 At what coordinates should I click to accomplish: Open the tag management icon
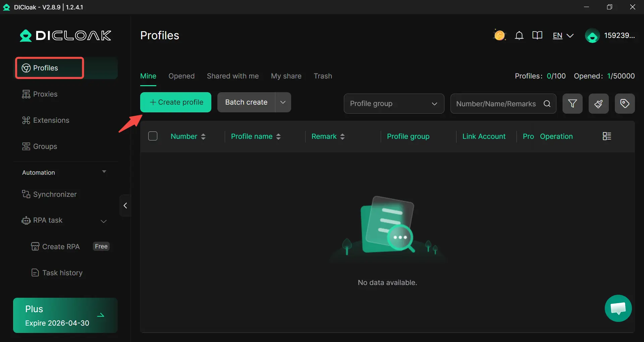point(625,104)
